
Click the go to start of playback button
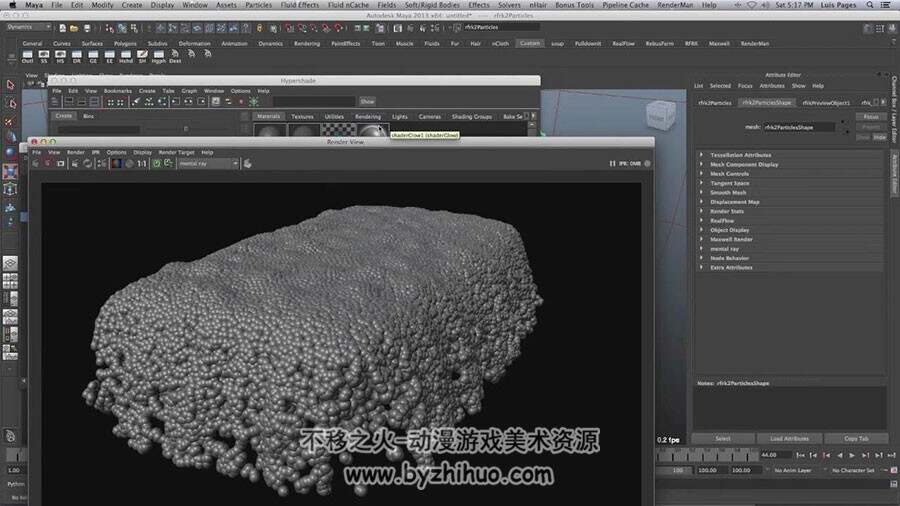point(800,455)
